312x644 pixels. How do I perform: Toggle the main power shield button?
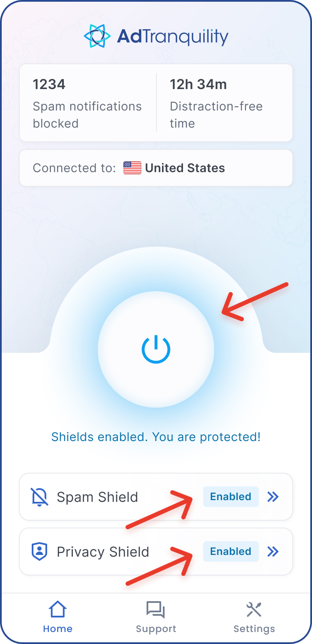tap(156, 349)
